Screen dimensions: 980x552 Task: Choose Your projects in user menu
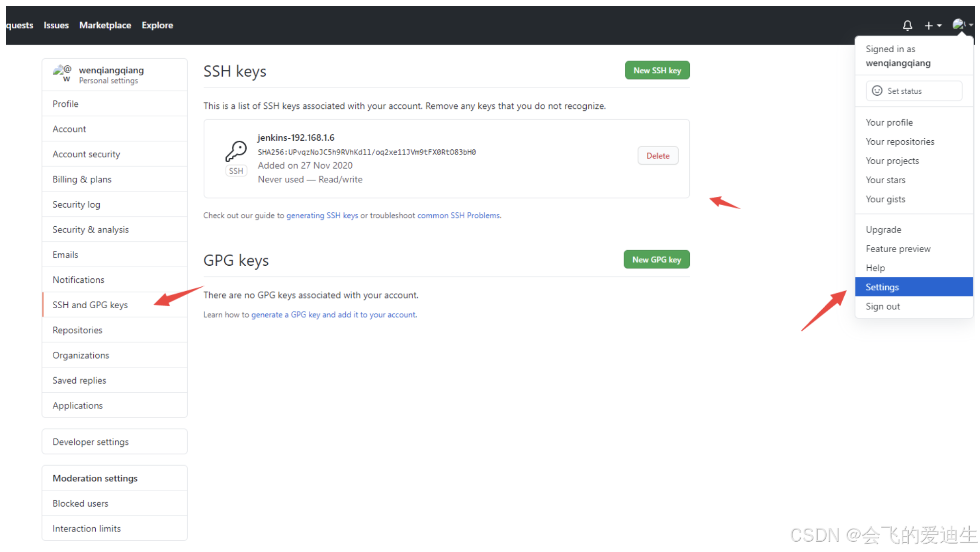(x=914, y=161)
